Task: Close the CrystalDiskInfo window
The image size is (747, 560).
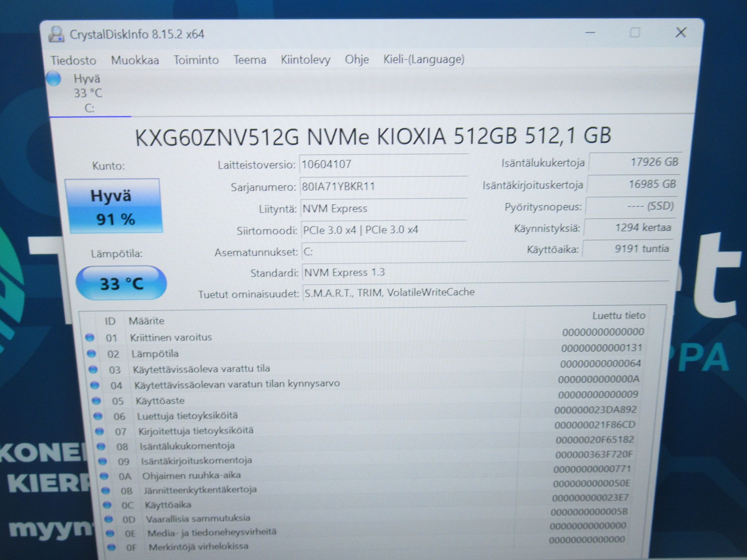Action: point(681,32)
